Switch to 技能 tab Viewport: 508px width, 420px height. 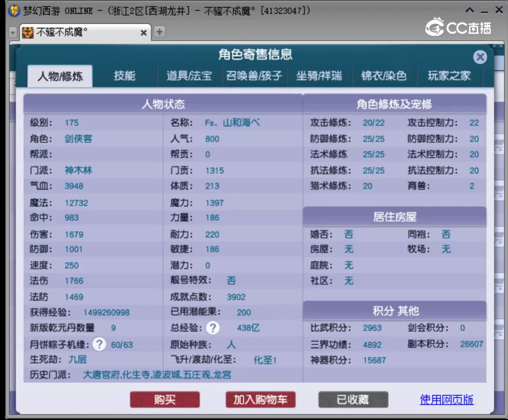125,76
